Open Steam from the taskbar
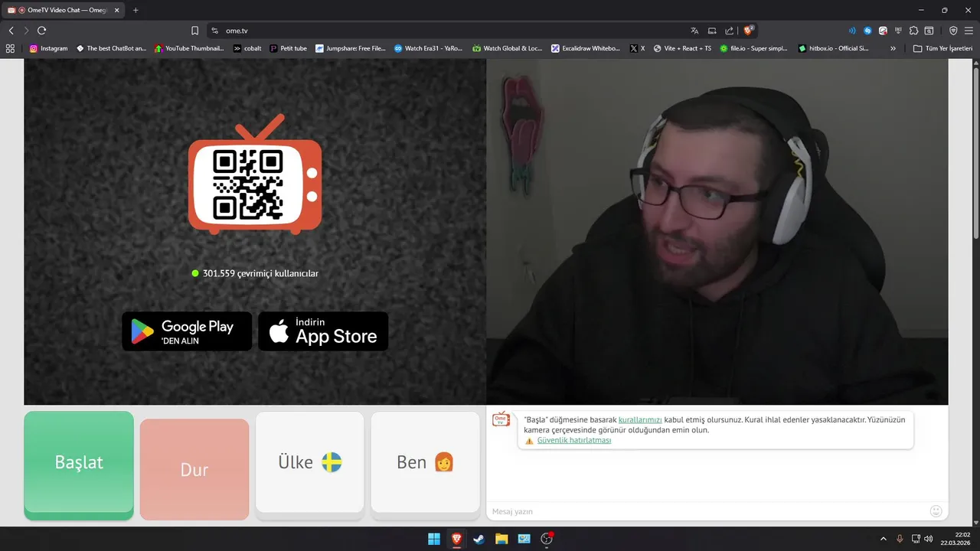Image resolution: width=980 pixels, height=551 pixels. tap(479, 539)
